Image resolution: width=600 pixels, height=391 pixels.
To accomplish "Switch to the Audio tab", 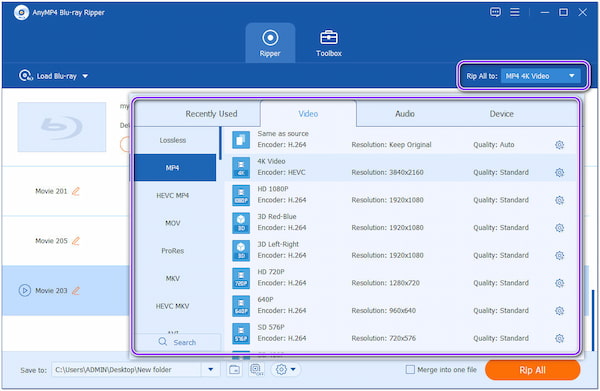I will click(x=404, y=114).
